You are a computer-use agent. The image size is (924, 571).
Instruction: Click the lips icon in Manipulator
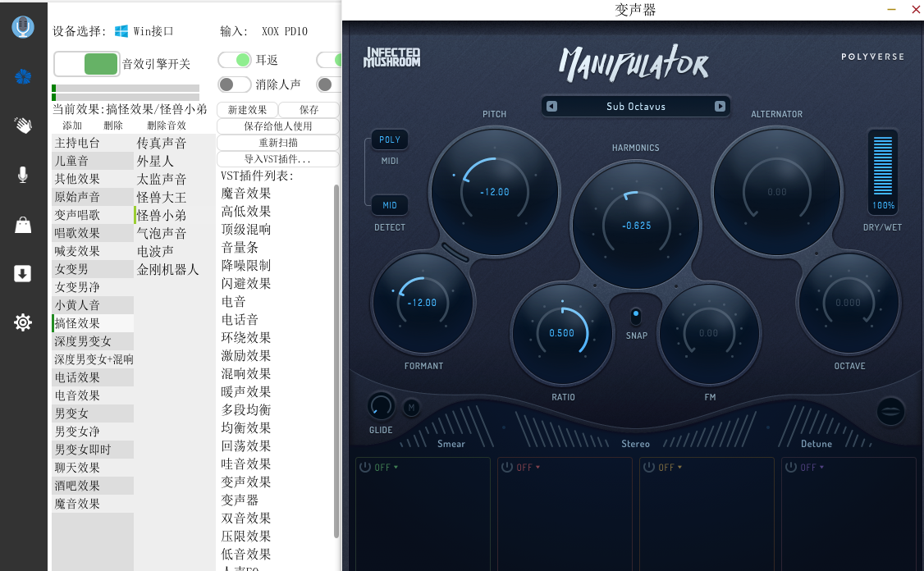[x=890, y=411]
